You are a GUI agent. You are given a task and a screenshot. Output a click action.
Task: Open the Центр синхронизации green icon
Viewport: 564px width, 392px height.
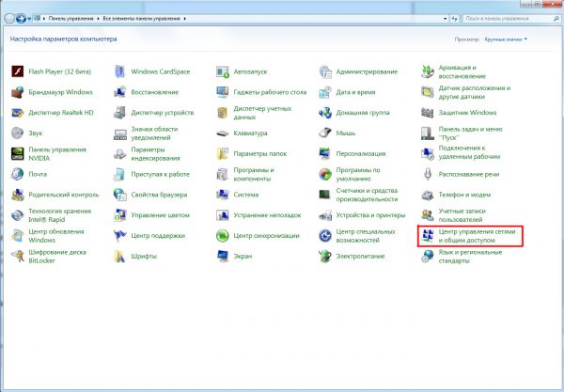[x=222, y=236]
